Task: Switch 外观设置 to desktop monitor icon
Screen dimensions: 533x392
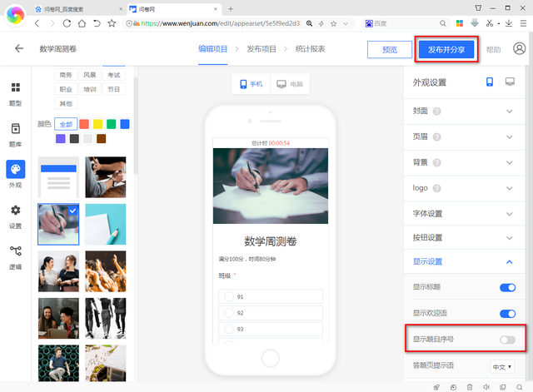Action: (x=510, y=82)
